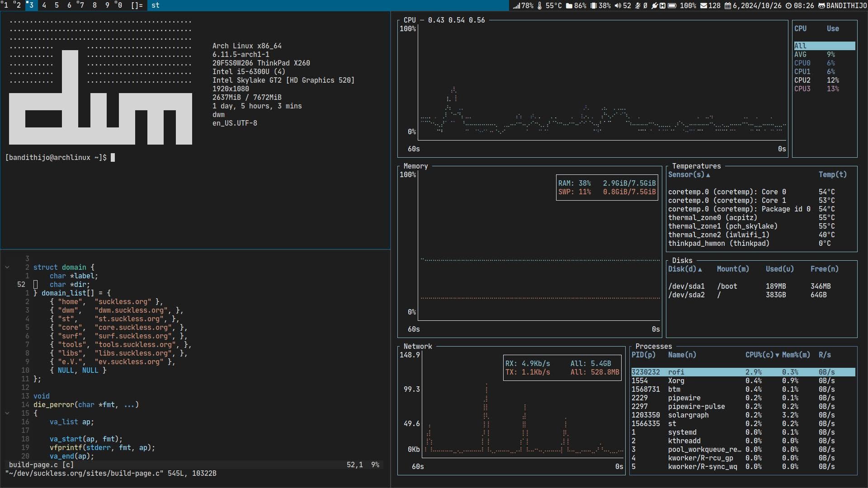Place cursor on "dwm.suckless.org" in vim
Screen dimensions: 868x488
[x=132, y=310]
